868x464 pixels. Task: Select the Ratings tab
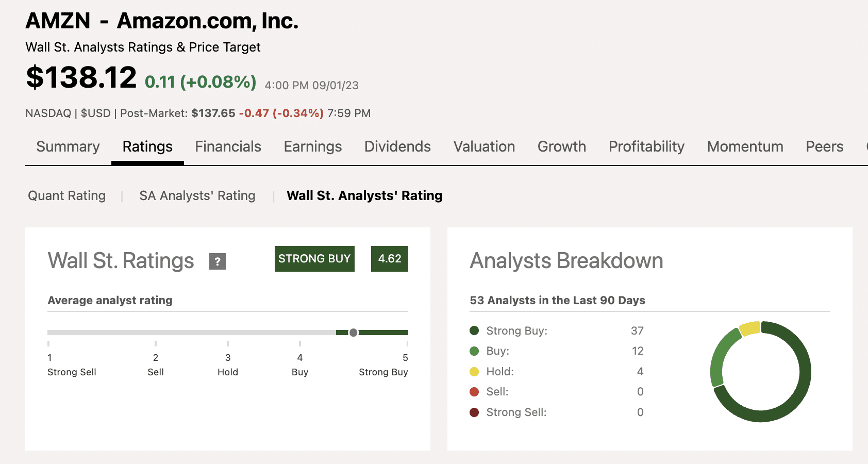147,147
